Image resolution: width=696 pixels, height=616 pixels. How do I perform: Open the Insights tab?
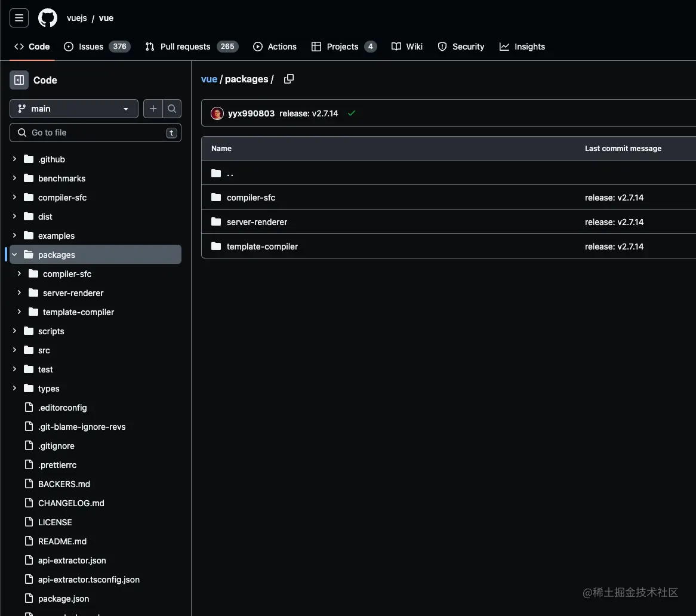pos(522,47)
